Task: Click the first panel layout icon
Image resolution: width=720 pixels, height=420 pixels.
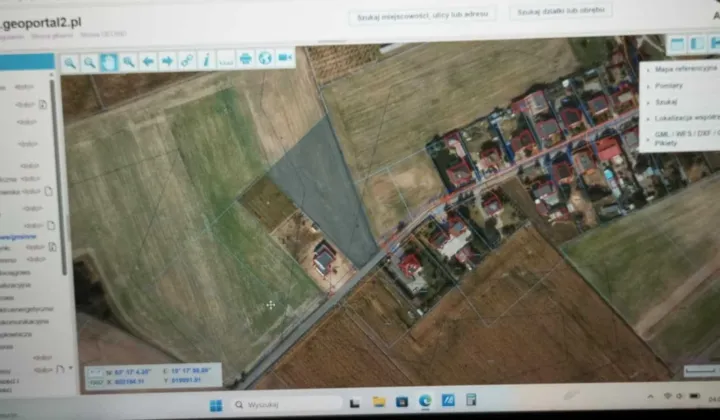Action: (x=677, y=44)
